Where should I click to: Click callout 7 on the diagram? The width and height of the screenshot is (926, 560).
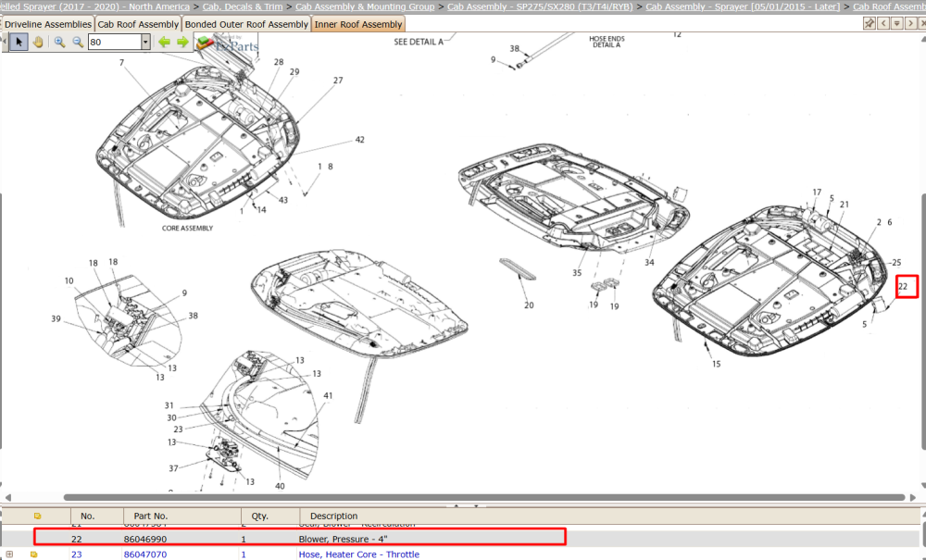click(x=121, y=63)
